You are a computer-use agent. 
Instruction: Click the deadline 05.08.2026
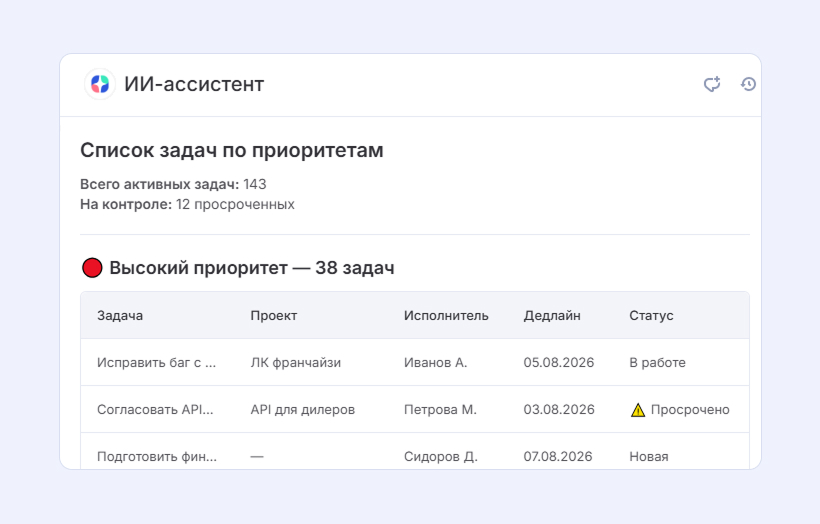click(x=559, y=362)
